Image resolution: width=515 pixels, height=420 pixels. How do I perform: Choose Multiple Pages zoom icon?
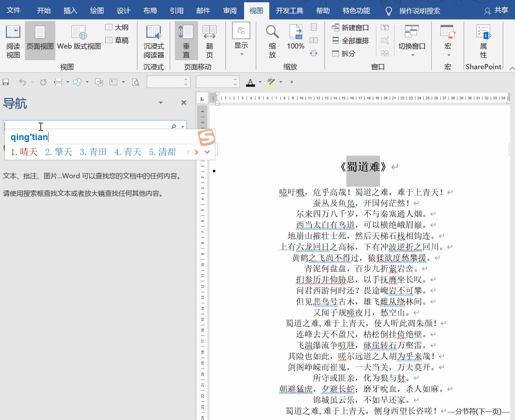[314, 40]
